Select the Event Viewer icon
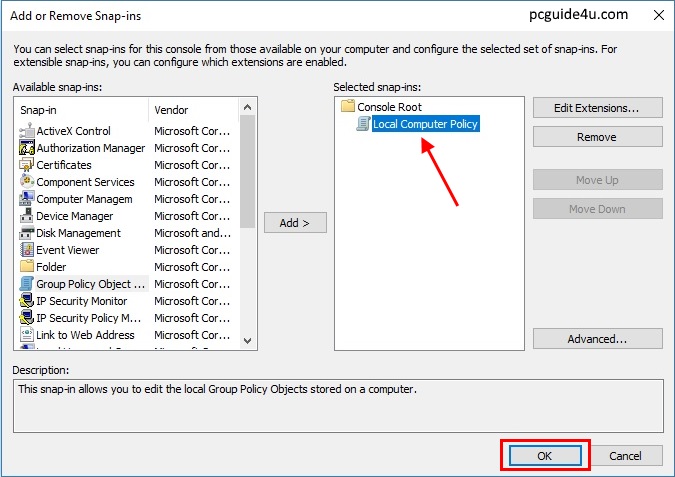Viewport: 675px width, 477px height. point(27,250)
